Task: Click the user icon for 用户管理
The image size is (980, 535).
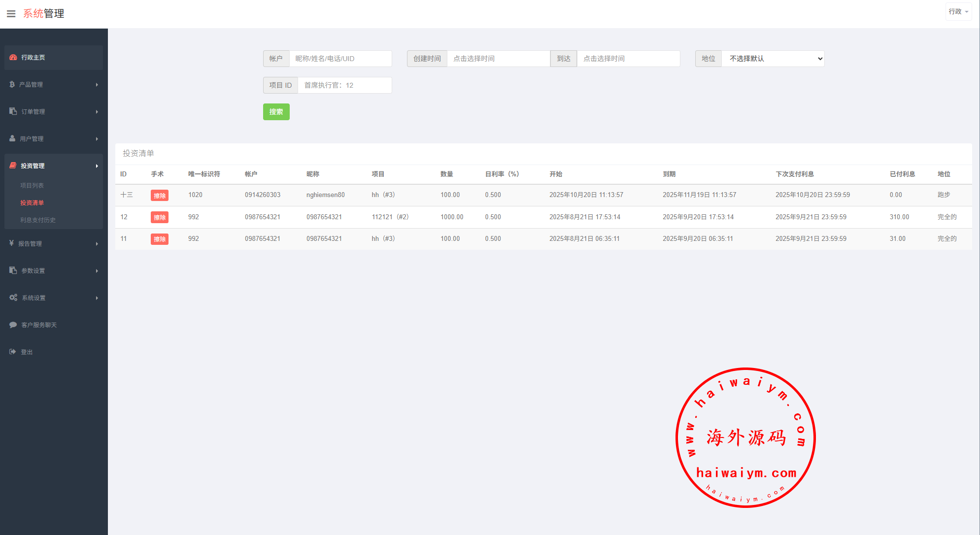Action: (12, 138)
